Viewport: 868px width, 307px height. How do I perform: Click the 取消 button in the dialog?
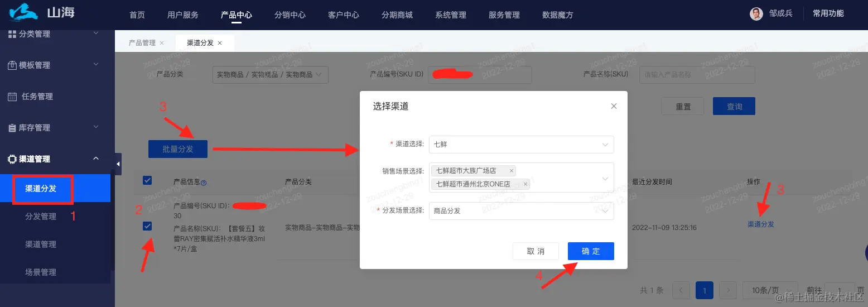[x=536, y=251]
